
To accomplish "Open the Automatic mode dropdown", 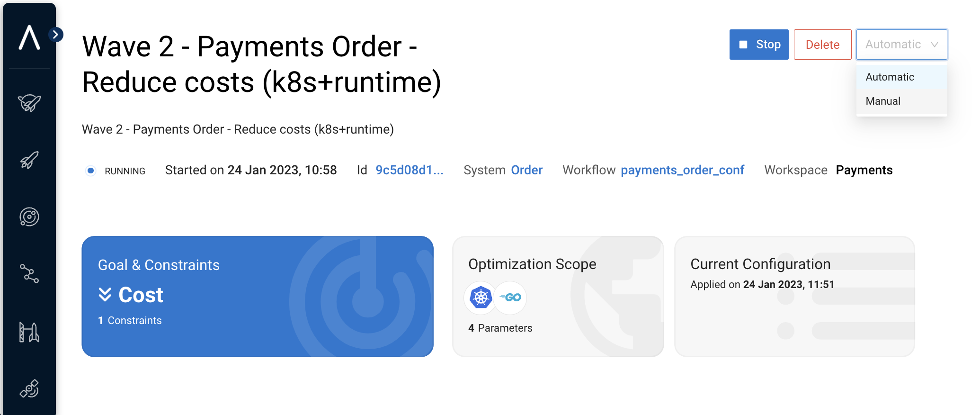I will 901,45.
